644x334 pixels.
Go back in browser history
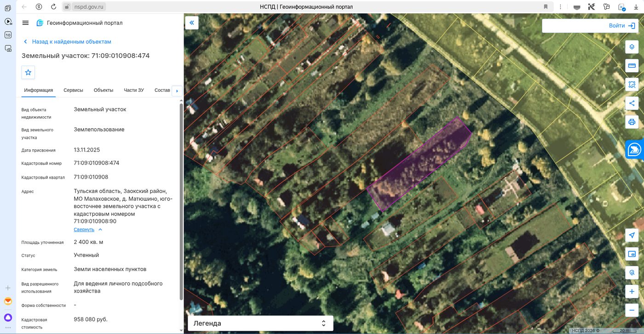pyautogui.click(x=24, y=7)
